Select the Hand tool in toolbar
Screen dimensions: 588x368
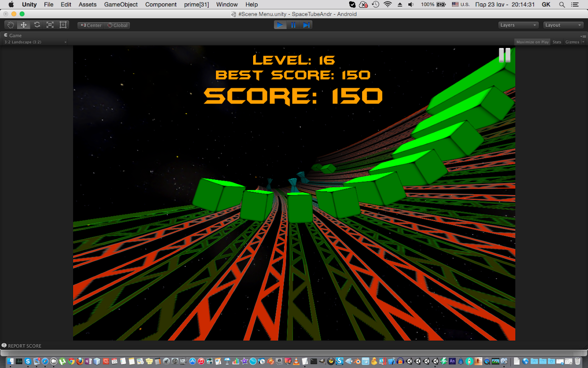(11, 25)
